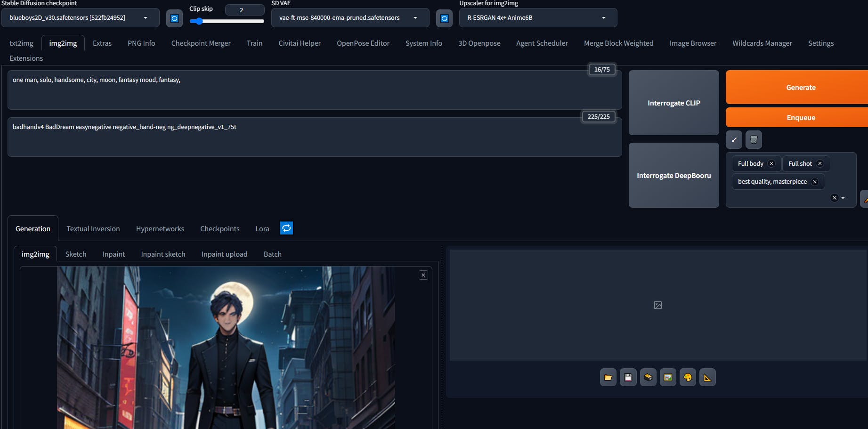Open the Inpaint sub-tab
The width and height of the screenshot is (868, 429).
coord(114,254)
